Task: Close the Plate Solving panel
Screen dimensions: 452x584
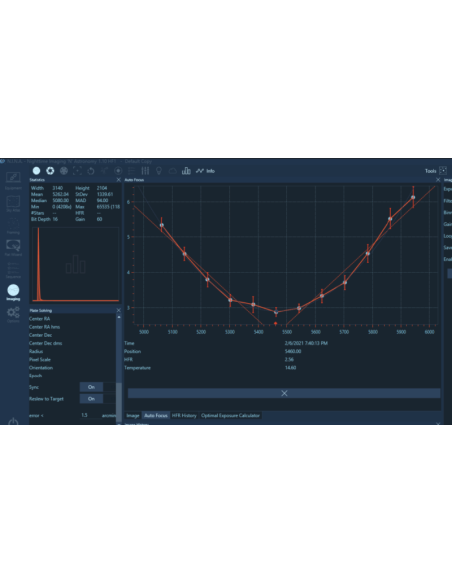Action: [119, 310]
